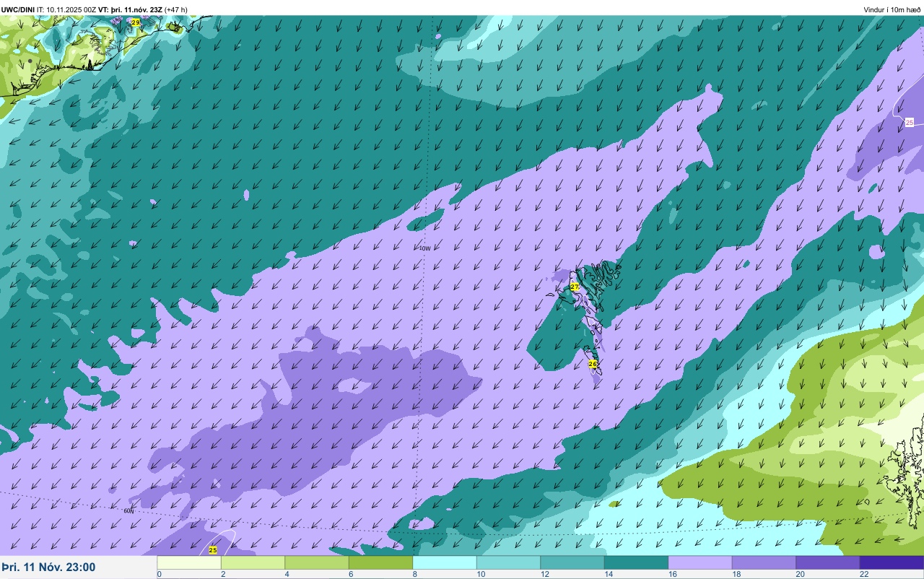Click the '(+47 h)' forecast offset text

(x=176, y=9)
